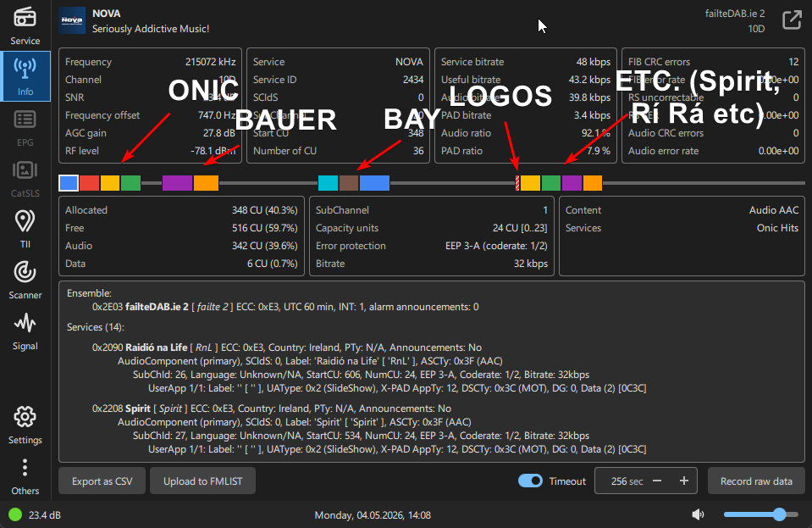
Task: Undock the info window with the pop-out icon
Action: (792, 20)
